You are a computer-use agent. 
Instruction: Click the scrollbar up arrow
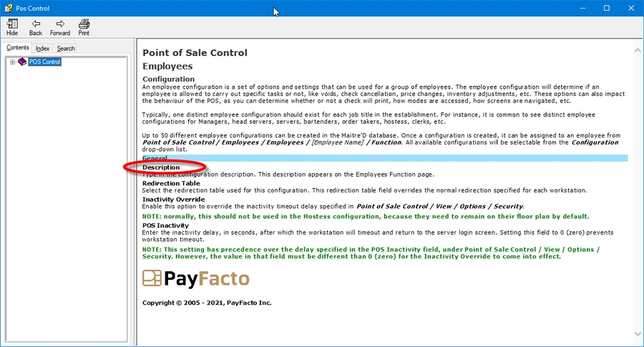pos(636,50)
